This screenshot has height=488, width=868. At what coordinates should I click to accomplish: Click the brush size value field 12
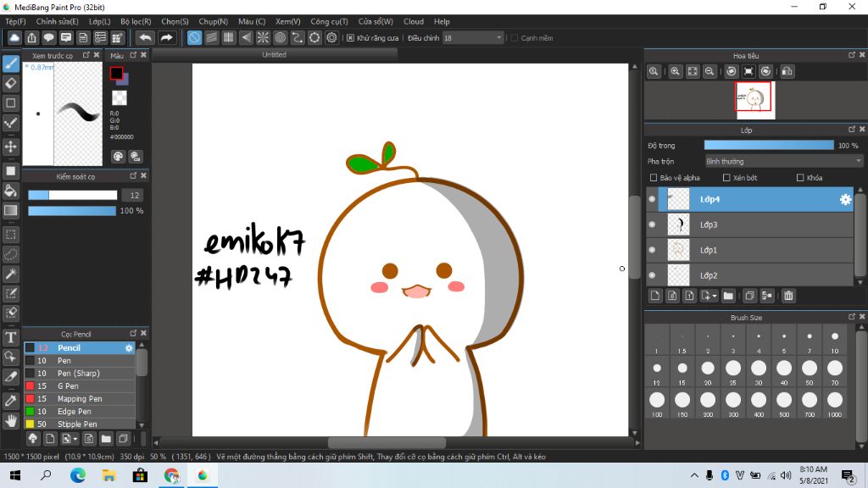coord(133,196)
